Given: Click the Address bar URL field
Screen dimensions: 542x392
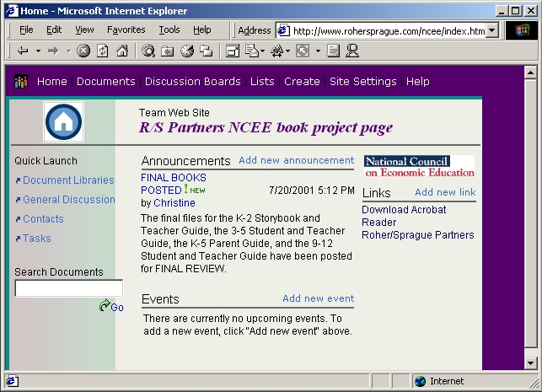Looking at the screenshot, I should (x=389, y=31).
